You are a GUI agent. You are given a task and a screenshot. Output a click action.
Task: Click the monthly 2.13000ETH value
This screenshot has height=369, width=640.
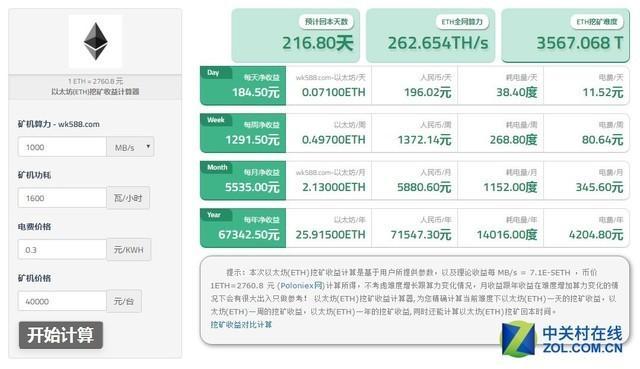click(x=333, y=187)
